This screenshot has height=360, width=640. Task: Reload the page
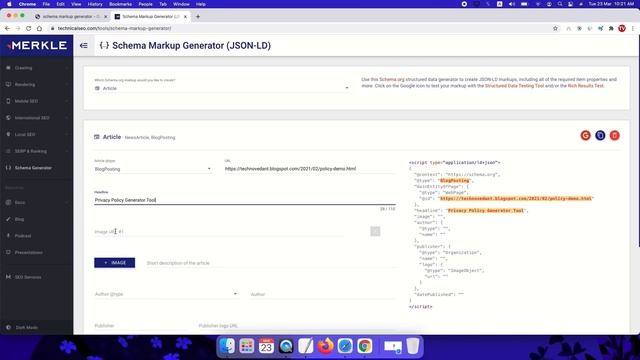[29, 29]
